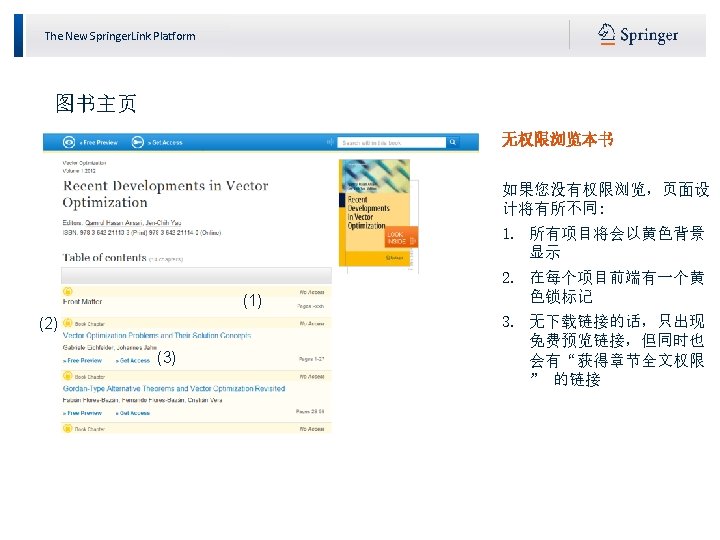The image size is (720, 540).
Task: Open Gordan-Type Alternative Theorems chapter link
Action: 174,388
